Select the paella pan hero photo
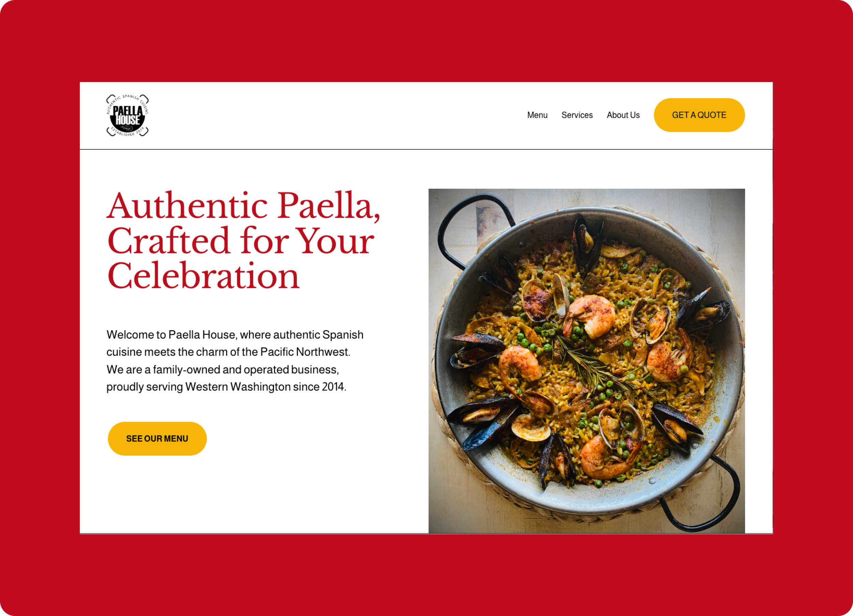This screenshot has width=853, height=616. pyautogui.click(x=586, y=361)
